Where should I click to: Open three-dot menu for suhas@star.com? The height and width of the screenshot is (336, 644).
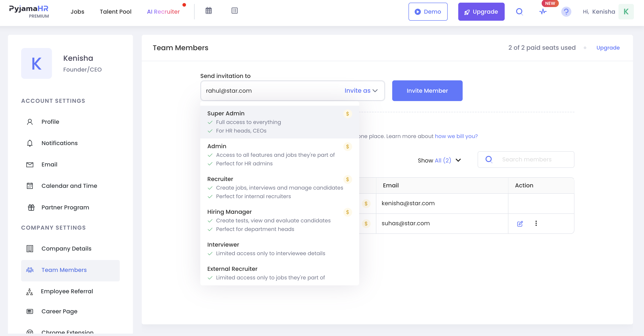536,223
